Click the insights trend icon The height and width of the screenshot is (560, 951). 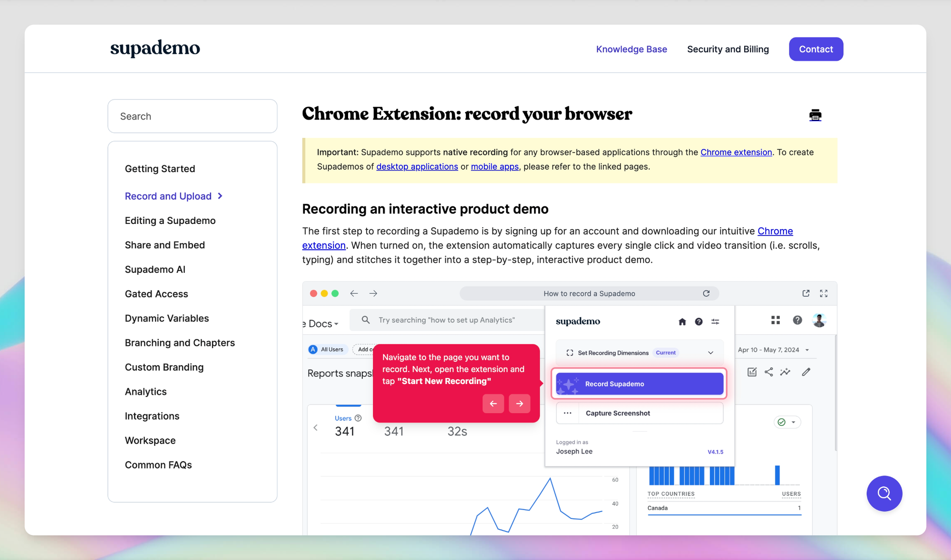tap(786, 372)
